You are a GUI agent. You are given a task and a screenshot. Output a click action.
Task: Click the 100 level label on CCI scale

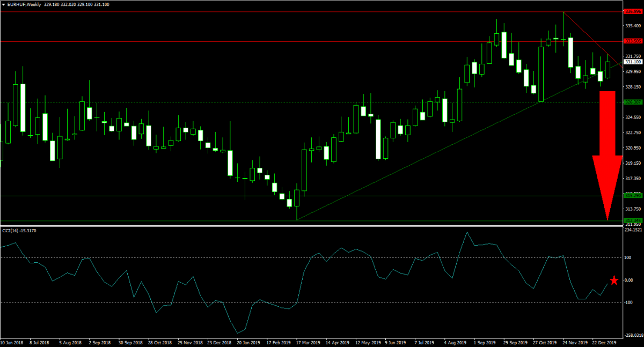click(x=628, y=257)
